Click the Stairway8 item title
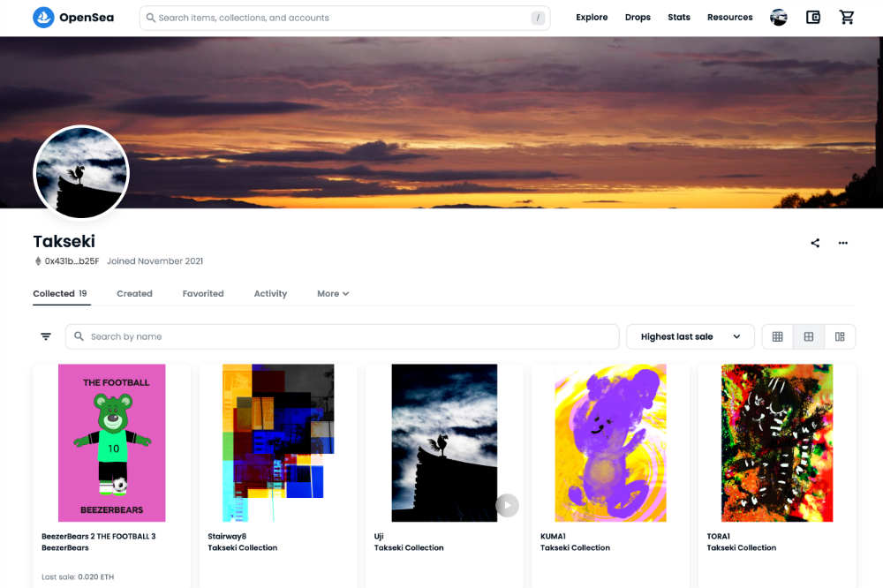883x588 pixels. 227,536
